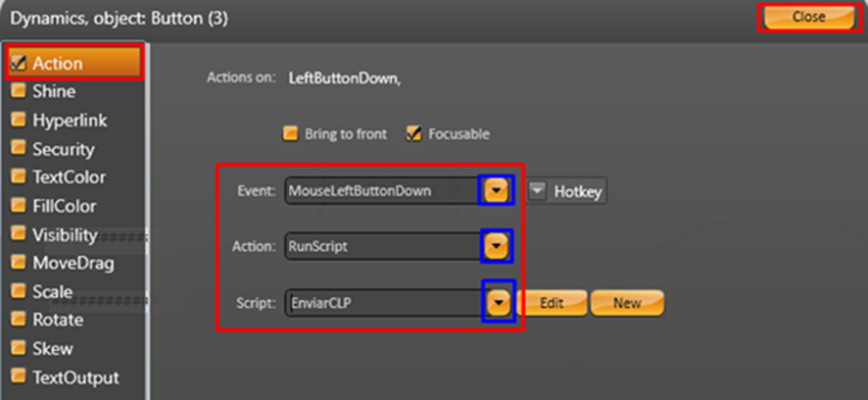The height and width of the screenshot is (400, 868).
Task: Tick the Rotate dynamic checkbox
Action: coord(18,320)
